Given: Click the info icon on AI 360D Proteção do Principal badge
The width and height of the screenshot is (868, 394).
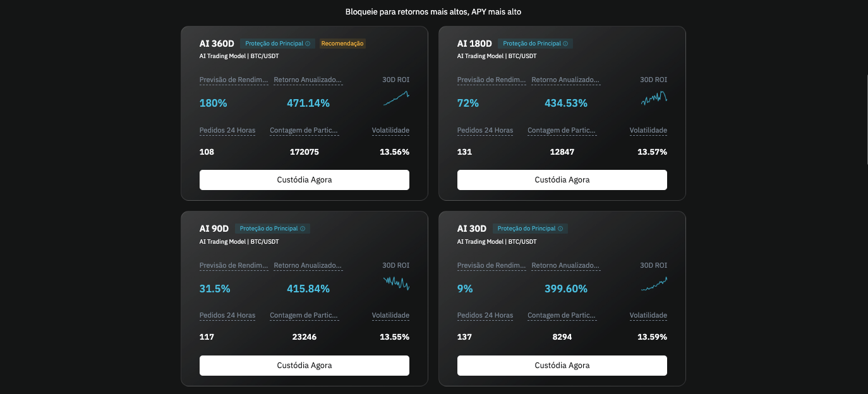Looking at the screenshot, I should (x=308, y=44).
